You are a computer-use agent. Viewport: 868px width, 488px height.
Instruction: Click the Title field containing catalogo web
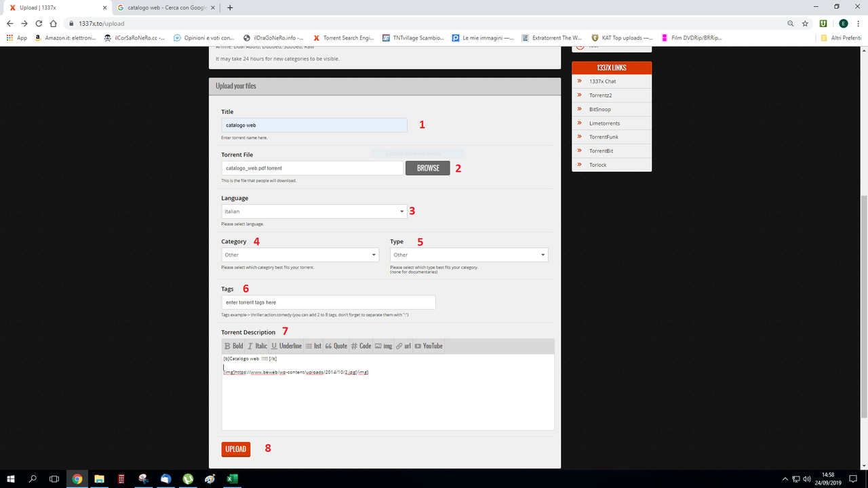click(x=314, y=125)
